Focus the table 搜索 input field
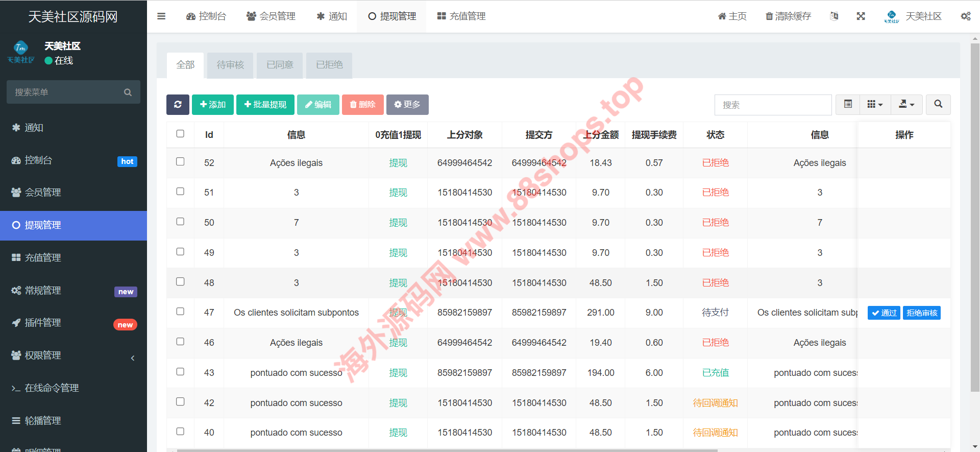Screen dimensions: 980x452 [773, 105]
